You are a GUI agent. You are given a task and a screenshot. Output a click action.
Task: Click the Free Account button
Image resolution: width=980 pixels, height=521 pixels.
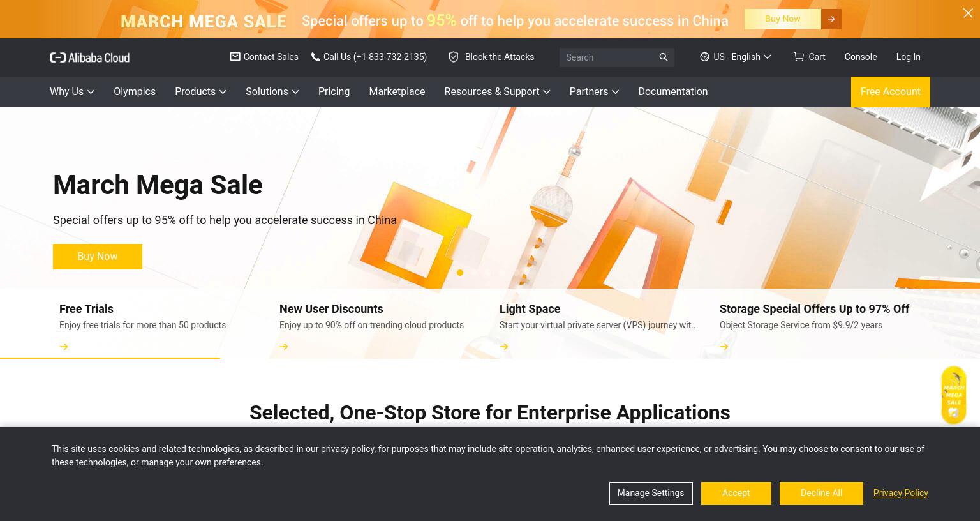(891, 92)
